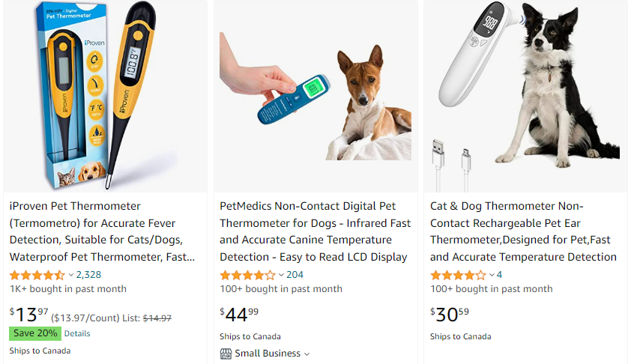The height and width of the screenshot is (364, 628).
Task: Expand the iProven rating breakdown chevron
Action: click(x=71, y=275)
